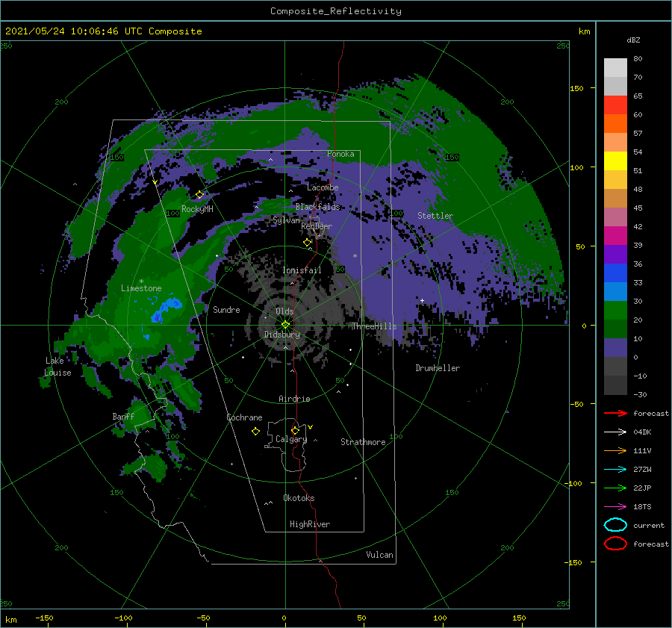This screenshot has width=672, height=628.
Task: Select the yellow diamond marker above Calgary label
Action: [295, 430]
